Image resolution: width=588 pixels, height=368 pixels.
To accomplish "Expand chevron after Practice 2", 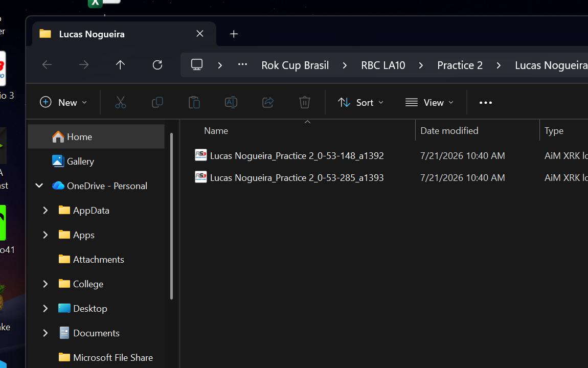I will click(x=499, y=65).
